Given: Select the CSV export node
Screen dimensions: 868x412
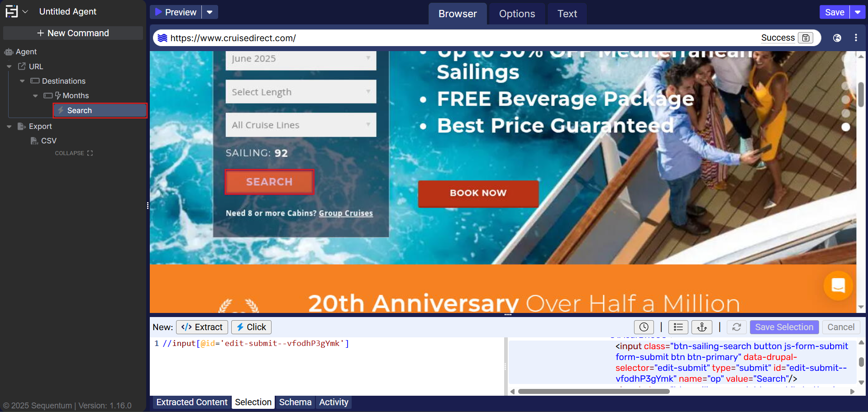Looking at the screenshot, I should (x=48, y=141).
